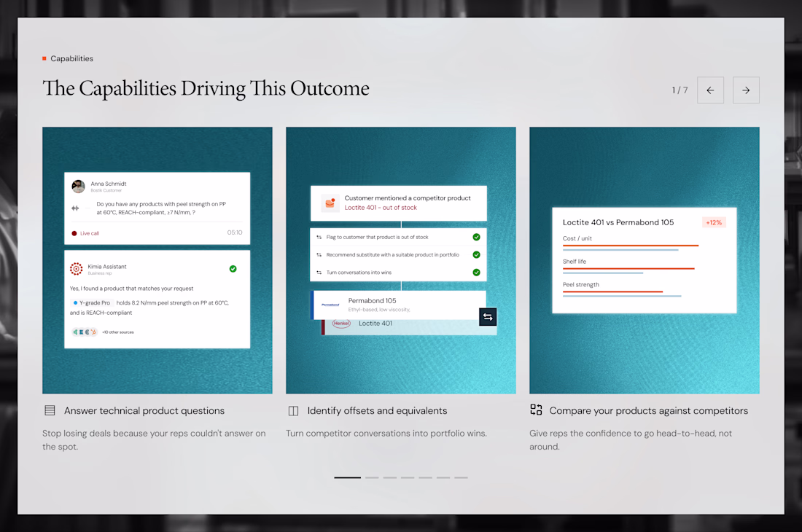Click the Identify offsets and equivalents heading
Screen dimensions: 802x532
click(x=377, y=411)
